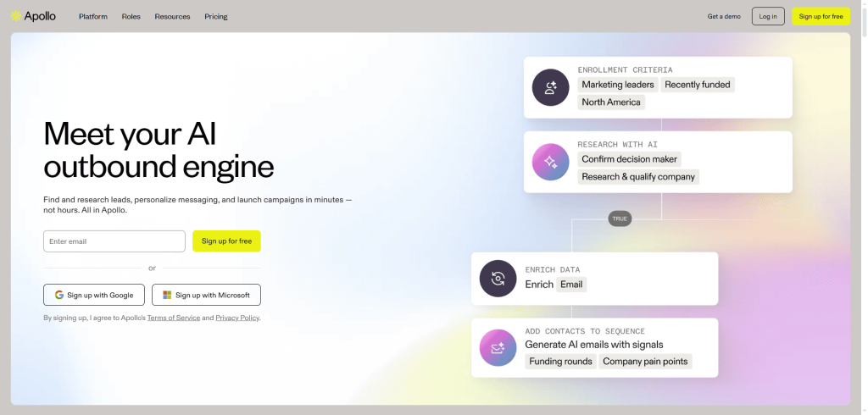Screen dimensions: 868x415
Task: Click the ADD CONTACTS TO SEQUENCE heading
Action: coord(585,331)
